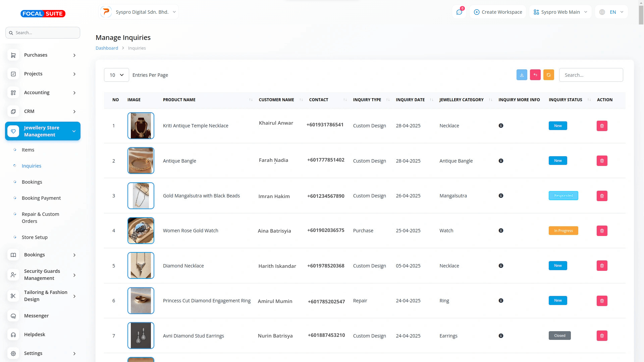The width and height of the screenshot is (644, 362).
Task: Open the EN language selector
Action: pyautogui.click(x=611, y=12)
